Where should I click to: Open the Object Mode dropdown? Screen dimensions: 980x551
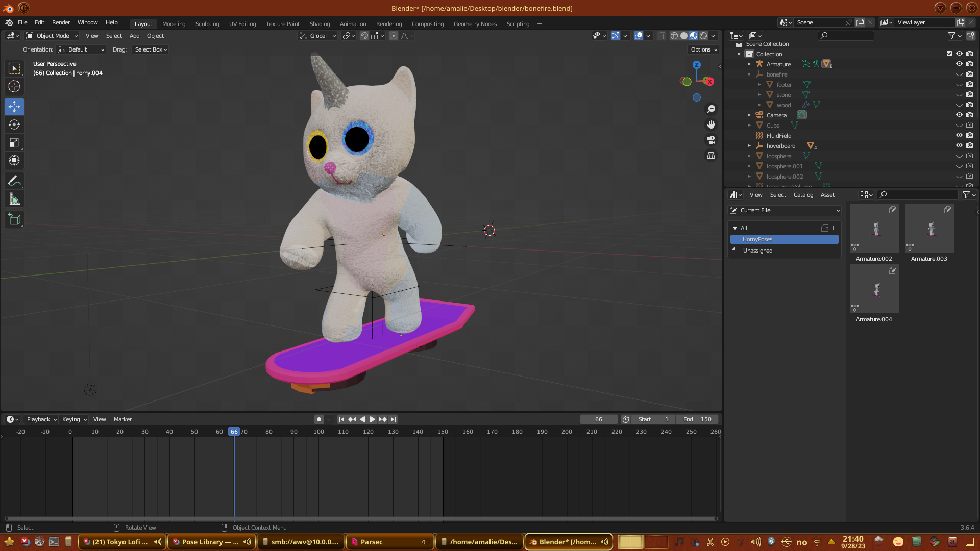point(53,36)
